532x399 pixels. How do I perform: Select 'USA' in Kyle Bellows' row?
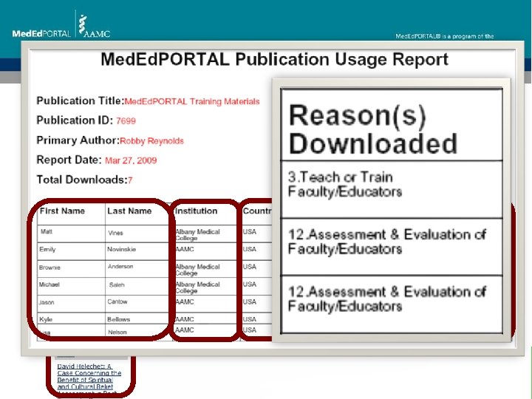250,319
